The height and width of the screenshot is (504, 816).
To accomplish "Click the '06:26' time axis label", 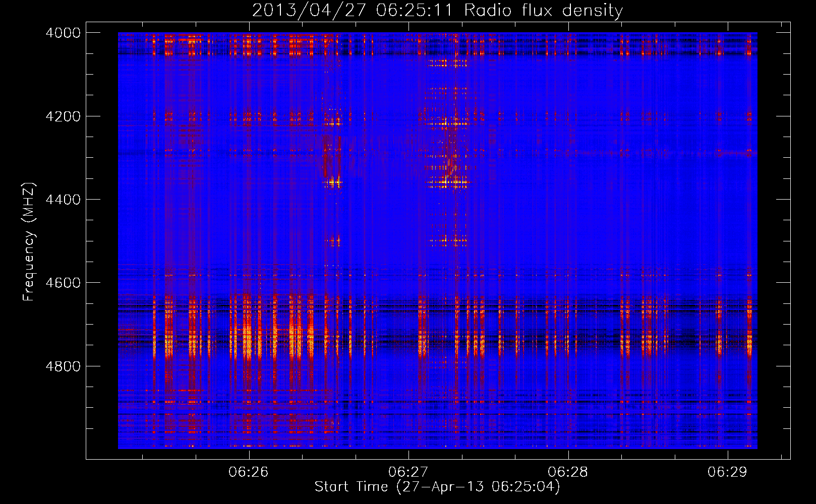I will coord(249,472).
